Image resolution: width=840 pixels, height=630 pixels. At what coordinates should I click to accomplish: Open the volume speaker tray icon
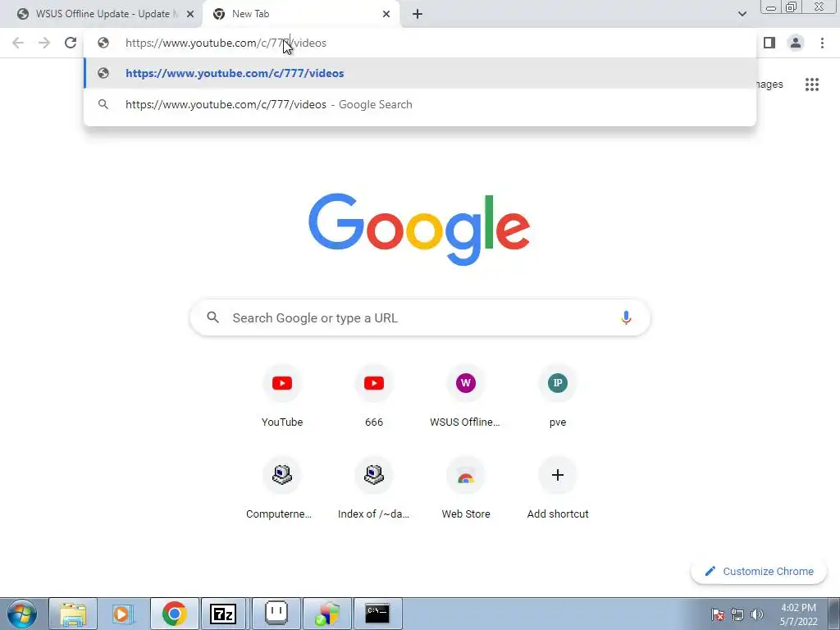click(x=756, y=614)
